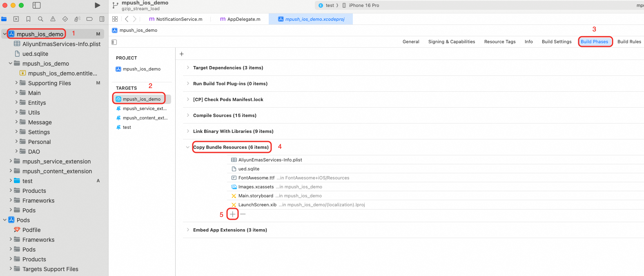
Task: Expand Target Dependencies section
Action: (188, 68)
